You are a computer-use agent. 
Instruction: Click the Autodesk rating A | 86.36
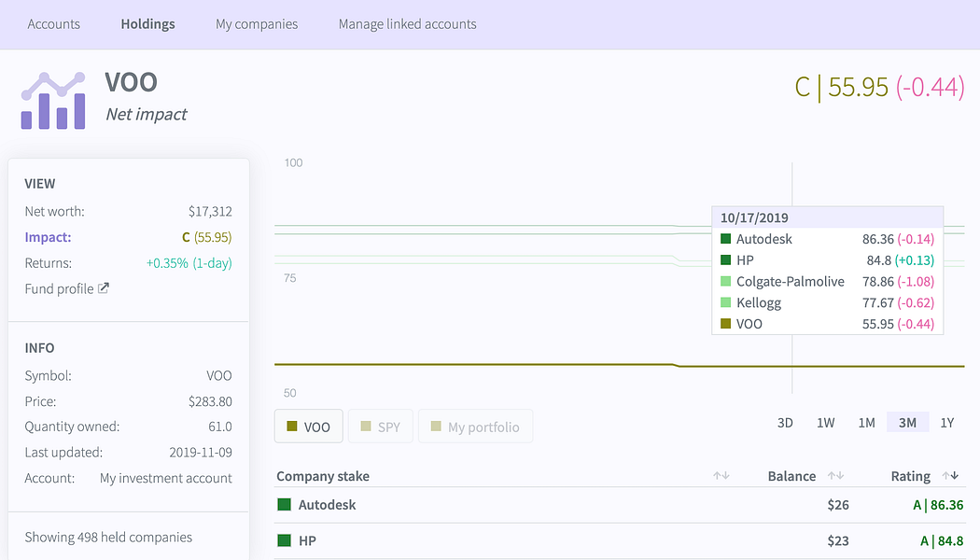(x=938, y=505)
